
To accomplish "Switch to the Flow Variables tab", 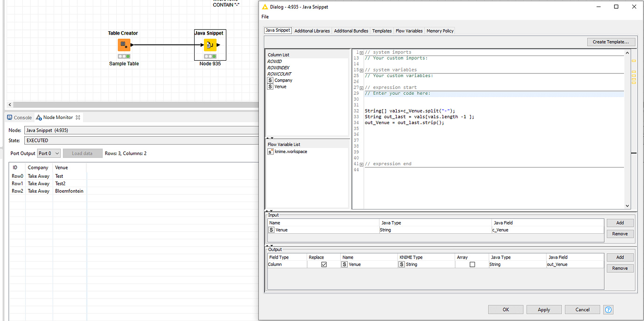I will [x=409, y=30].
